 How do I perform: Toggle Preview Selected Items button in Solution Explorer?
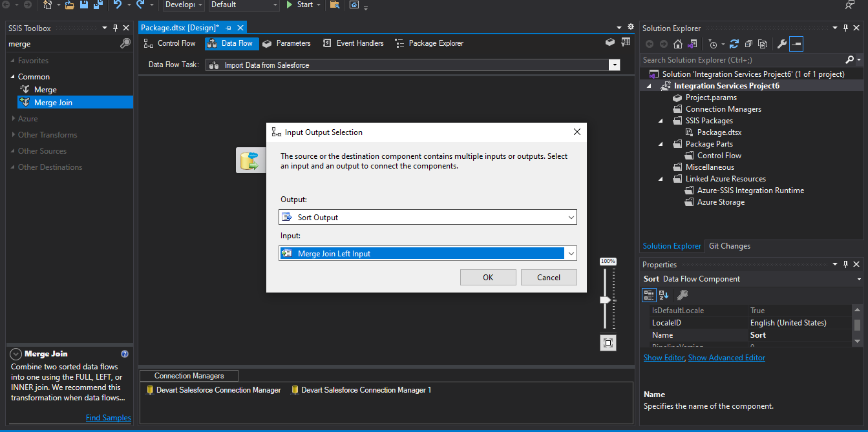[x=796, y=44]
